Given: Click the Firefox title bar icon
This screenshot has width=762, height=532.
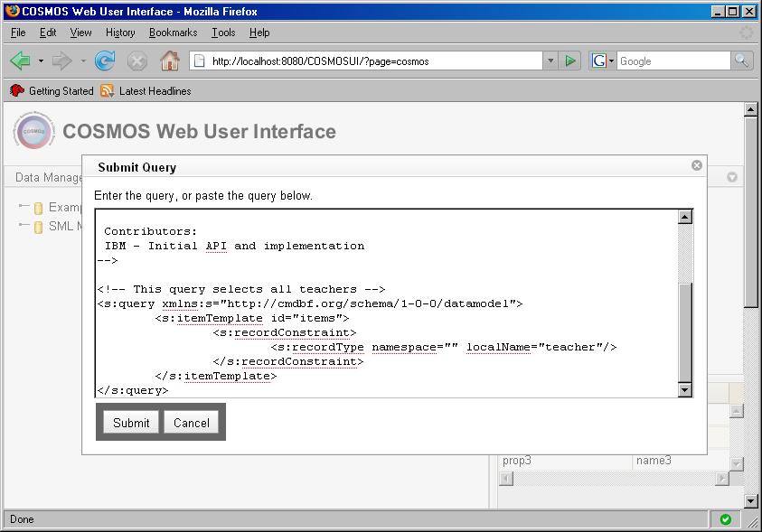Looking at the screenshot, I should tap(12, 11).
